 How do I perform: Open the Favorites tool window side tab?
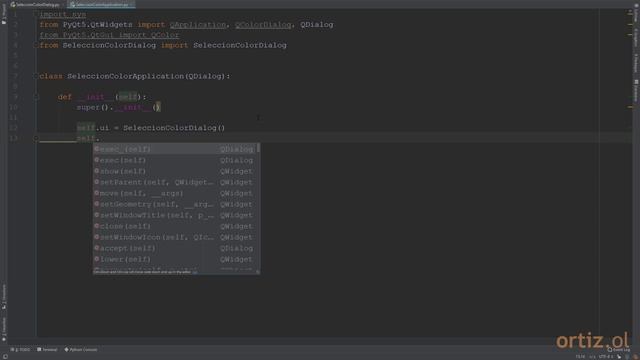click(x=4, y=329)
